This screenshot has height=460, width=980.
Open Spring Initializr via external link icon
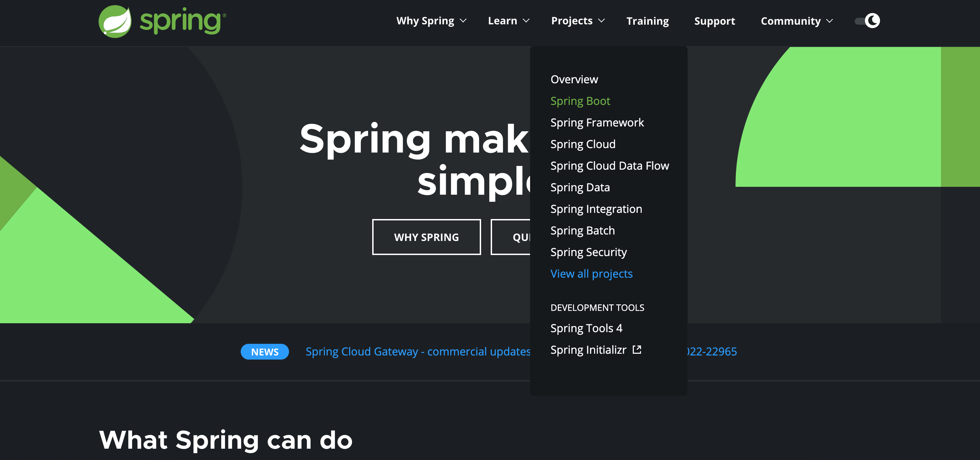coord(637,350)
